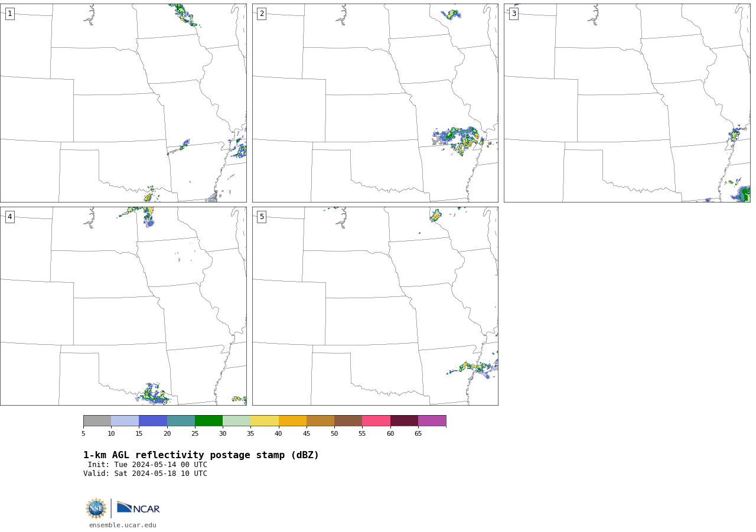The width and height of the screenshot is (756, 532).
Task: Click the NSF logo icon
Action: click(96, 508)
